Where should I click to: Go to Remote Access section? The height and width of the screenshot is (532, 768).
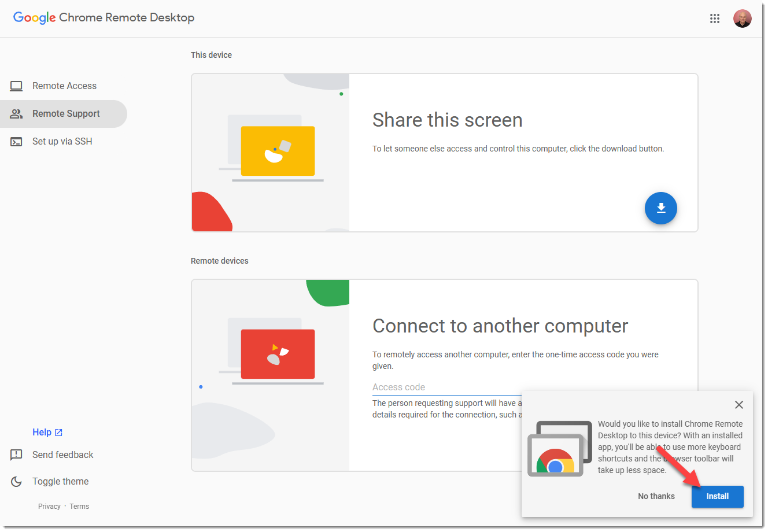pyautogui.click(x=64, y=86)
